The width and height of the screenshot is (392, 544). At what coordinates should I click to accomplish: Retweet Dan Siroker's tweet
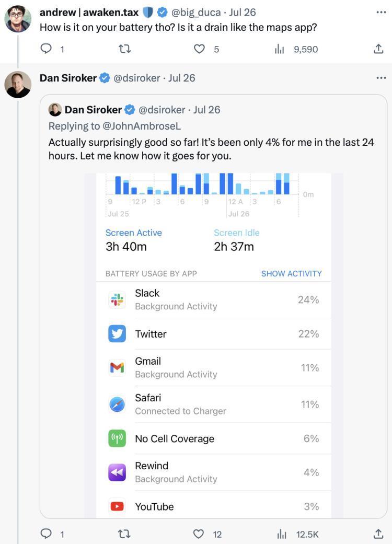tap(124, 534)
